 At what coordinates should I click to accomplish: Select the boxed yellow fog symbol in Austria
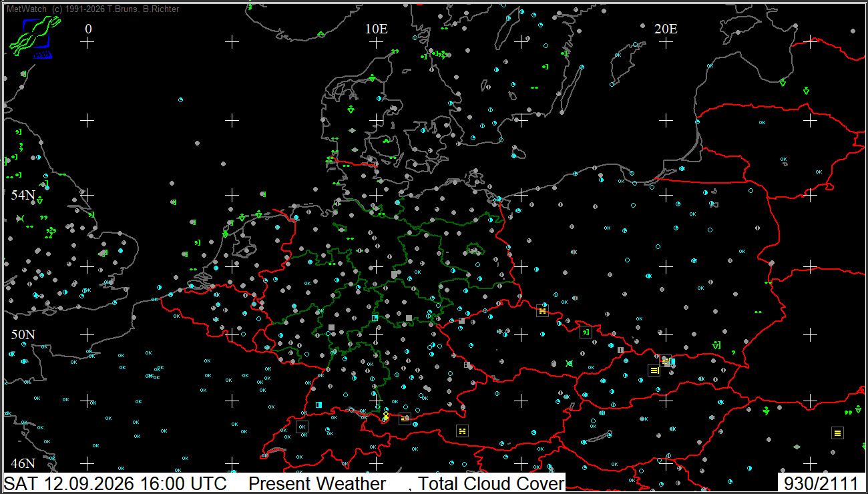click(x=461, y=431)
